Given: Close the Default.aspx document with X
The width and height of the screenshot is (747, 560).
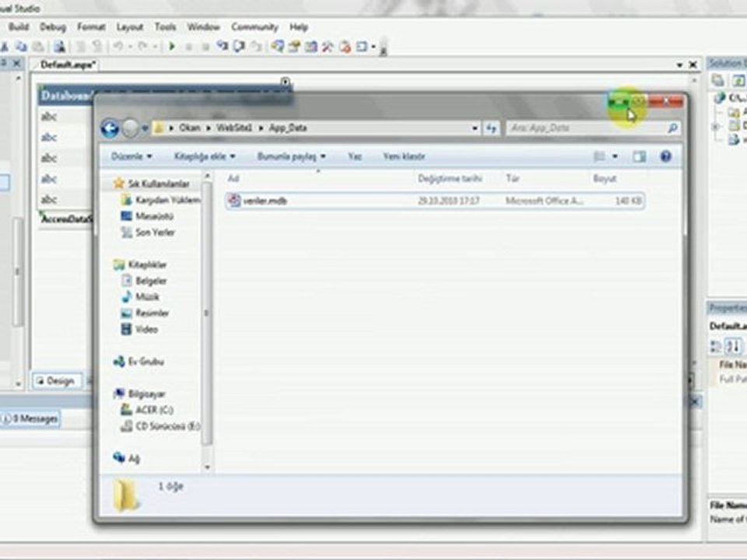Looking at the screenshot, I should [693, 65].
